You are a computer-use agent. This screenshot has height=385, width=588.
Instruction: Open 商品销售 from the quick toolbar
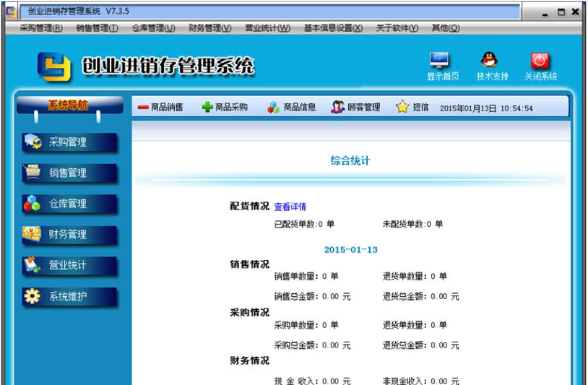[160, 108]
